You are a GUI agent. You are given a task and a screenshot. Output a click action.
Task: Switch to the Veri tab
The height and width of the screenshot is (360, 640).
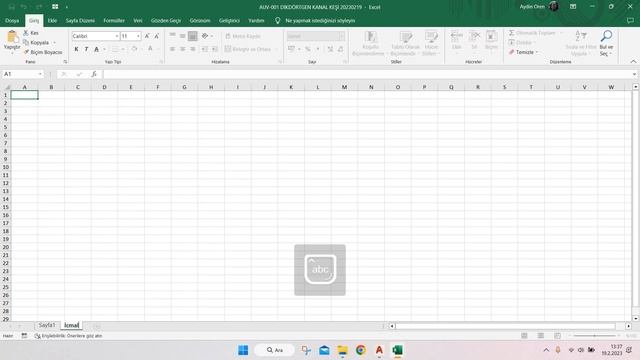(x=138, y=20)
